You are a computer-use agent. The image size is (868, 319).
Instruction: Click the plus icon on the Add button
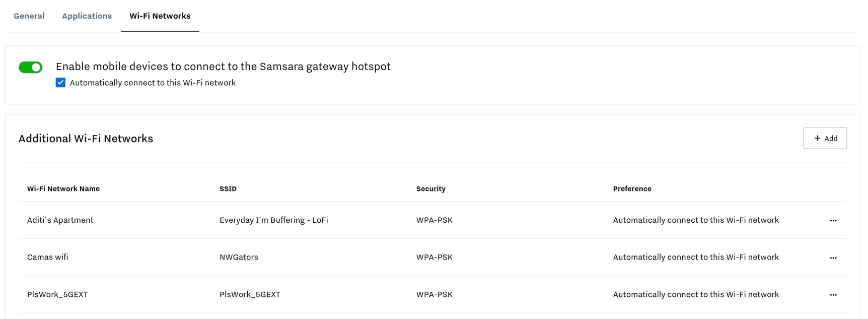[x=817, y=138]
